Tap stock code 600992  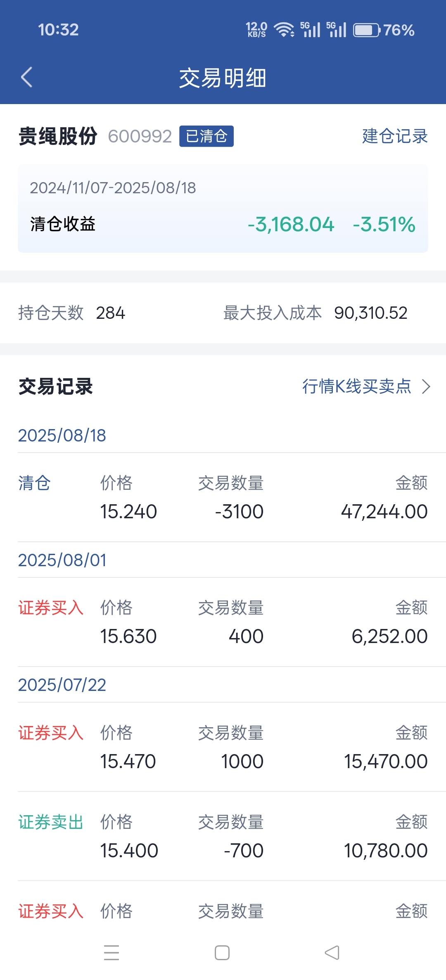point(140,136)
